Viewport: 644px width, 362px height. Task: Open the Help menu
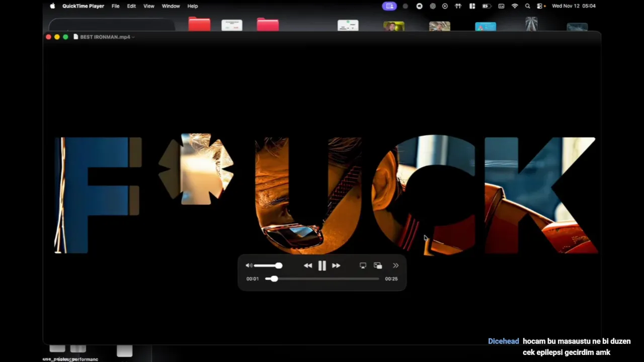tap(193, 6)
